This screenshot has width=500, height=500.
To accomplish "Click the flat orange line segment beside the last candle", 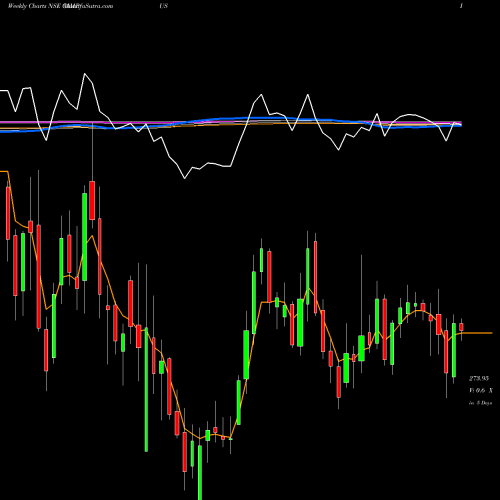I will [477, 333].
